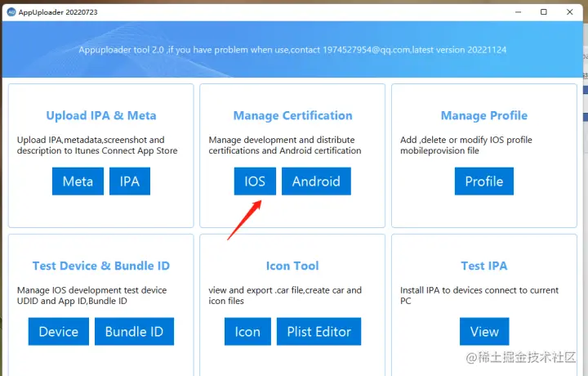This screenshot has height=376, width=588.
Task: Open the Meta upload button
Action: (x=78, y=181)
